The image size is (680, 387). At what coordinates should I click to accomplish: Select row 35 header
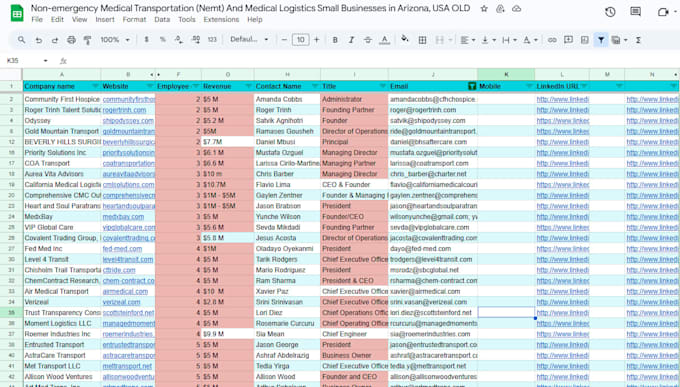pos(12,313)
